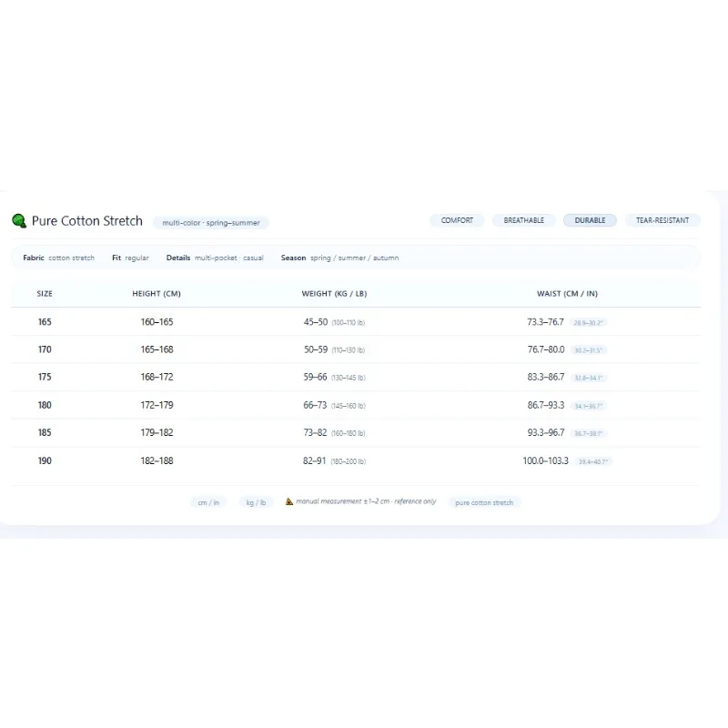Select size 165 in the Size column

[x=45, y=322]
